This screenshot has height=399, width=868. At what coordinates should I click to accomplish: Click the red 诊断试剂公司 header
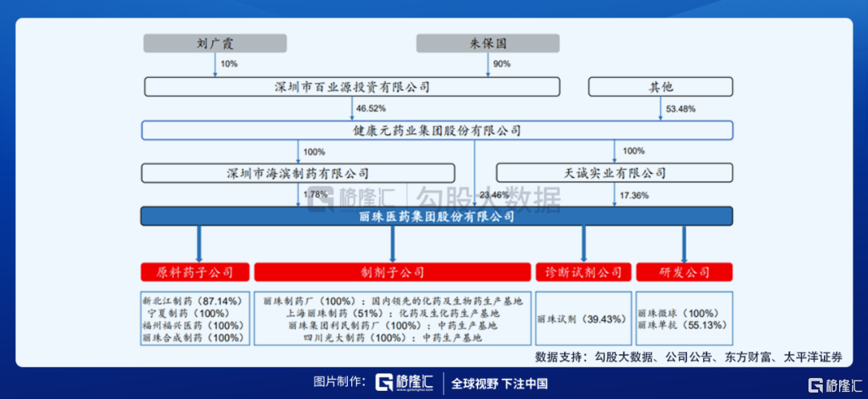[583, 272]
